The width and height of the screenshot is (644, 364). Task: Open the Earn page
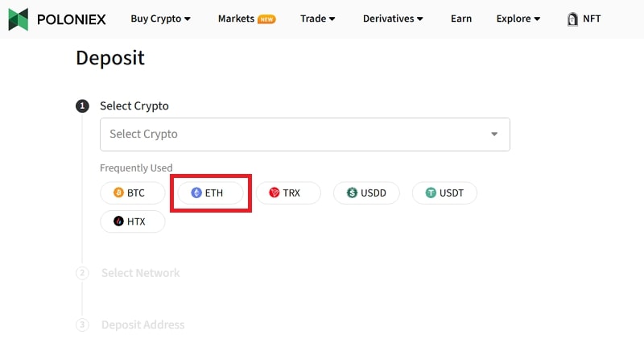(x=461, y=19)
